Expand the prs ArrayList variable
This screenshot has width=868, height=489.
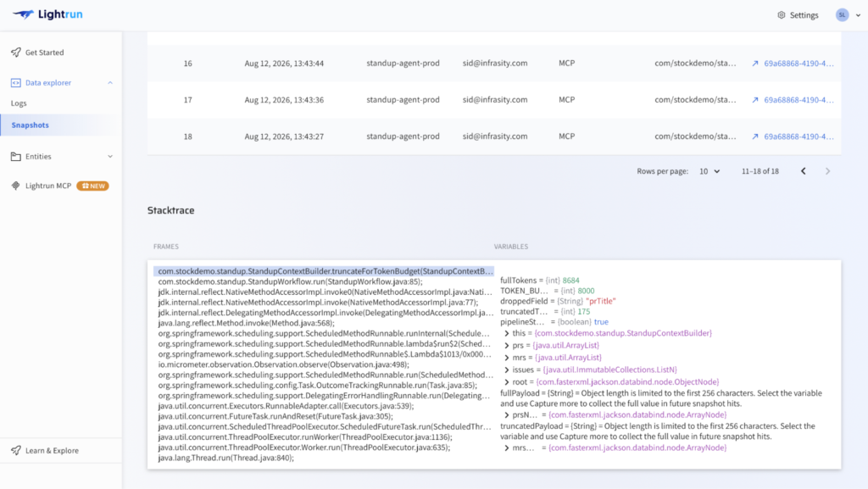(x=507, y=346)
